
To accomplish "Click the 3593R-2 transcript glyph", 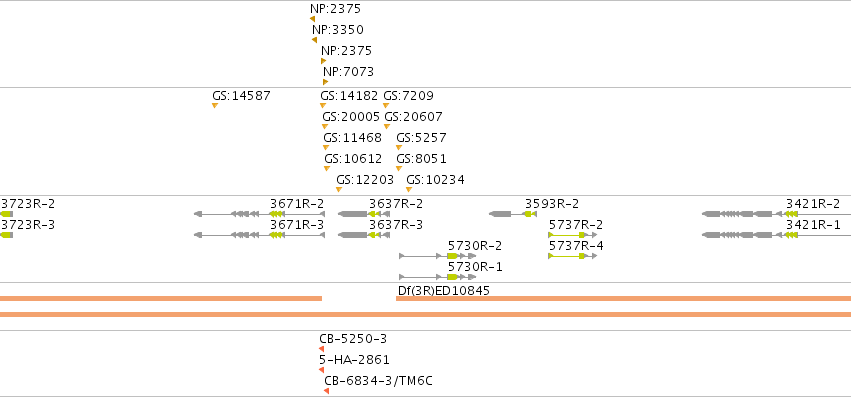I will [x=513, y=214].
